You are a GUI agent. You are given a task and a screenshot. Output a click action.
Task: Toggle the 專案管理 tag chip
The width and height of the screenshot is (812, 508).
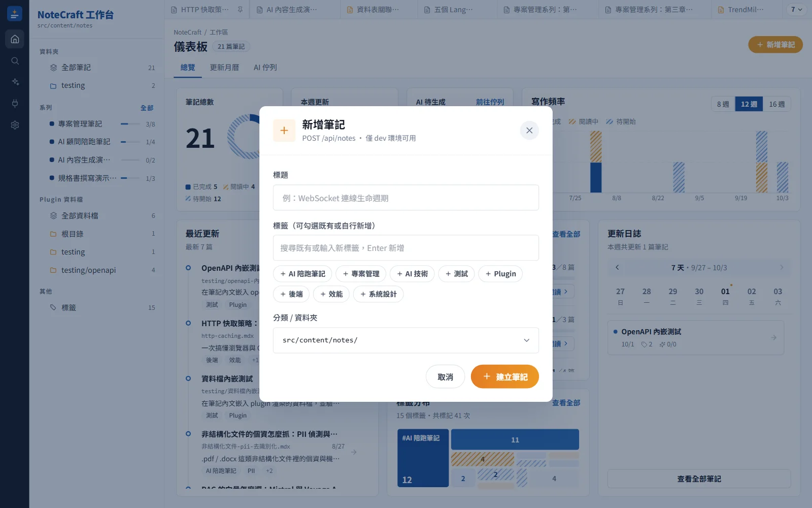pos(361,274)
